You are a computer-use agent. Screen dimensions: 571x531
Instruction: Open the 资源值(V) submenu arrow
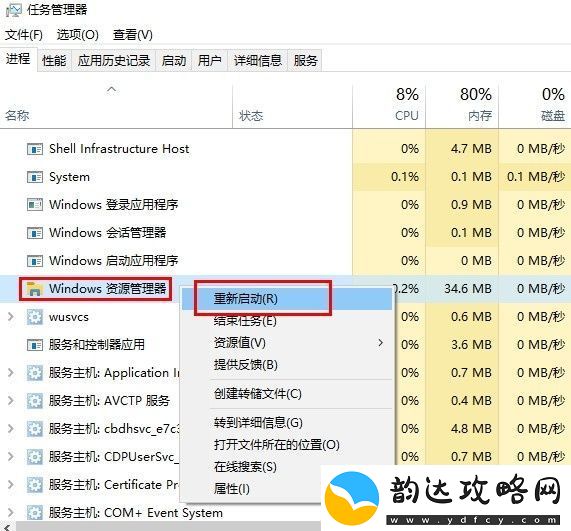pos(381,343)
